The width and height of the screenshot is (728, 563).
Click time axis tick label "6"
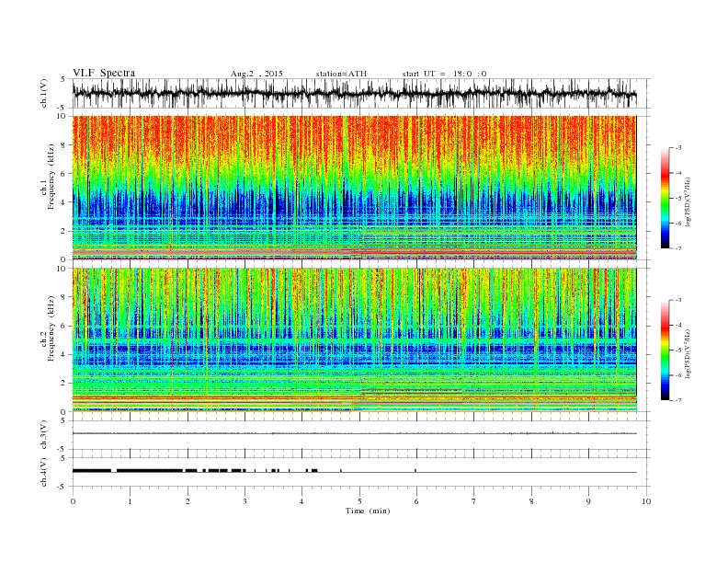416,501
